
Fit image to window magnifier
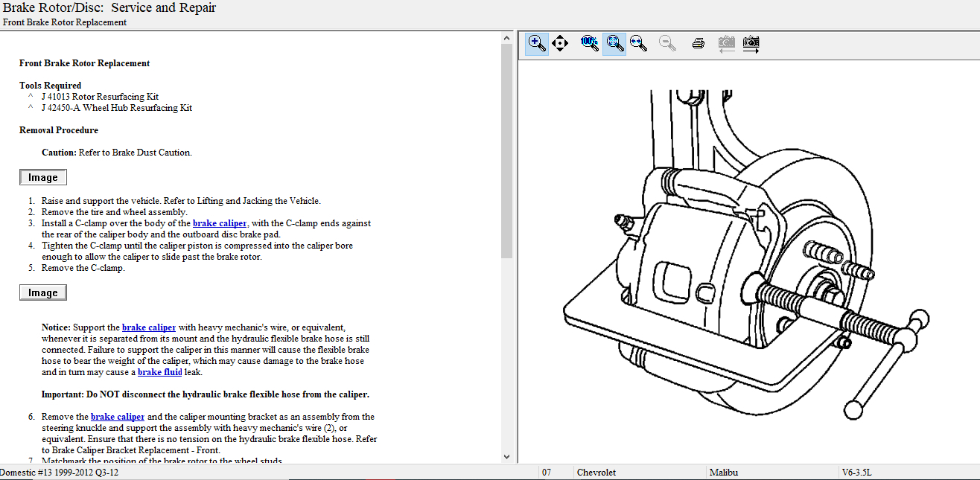point(614,43)
